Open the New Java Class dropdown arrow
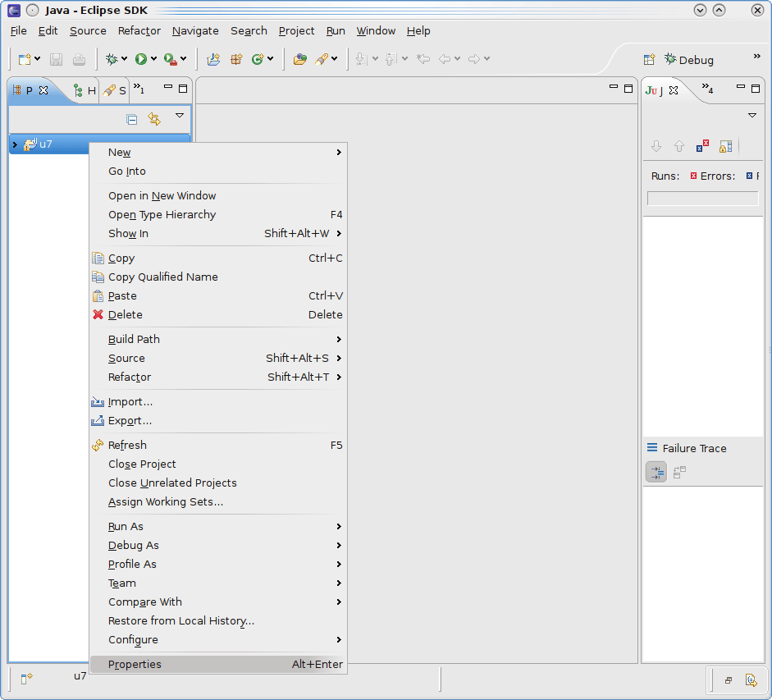This screenshot has width=772, height=700. point(270,59)
